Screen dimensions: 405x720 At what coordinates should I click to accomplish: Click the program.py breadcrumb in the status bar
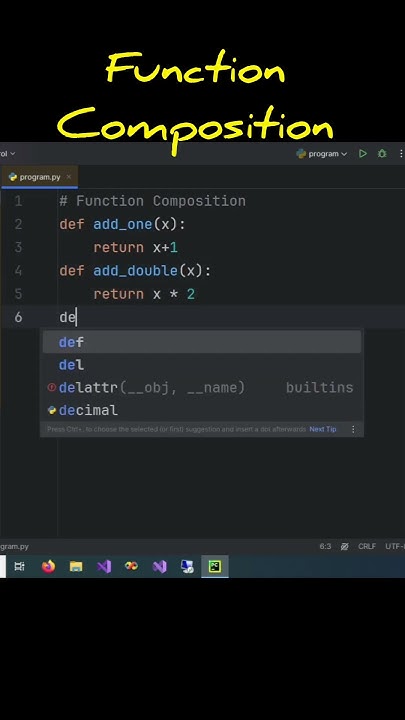click(14, 546)
